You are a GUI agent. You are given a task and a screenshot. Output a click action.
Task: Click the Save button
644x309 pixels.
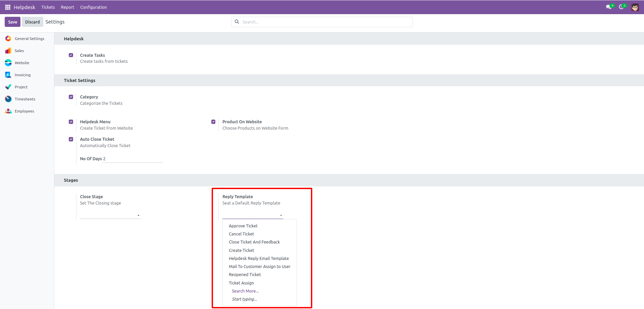point(12,22)
